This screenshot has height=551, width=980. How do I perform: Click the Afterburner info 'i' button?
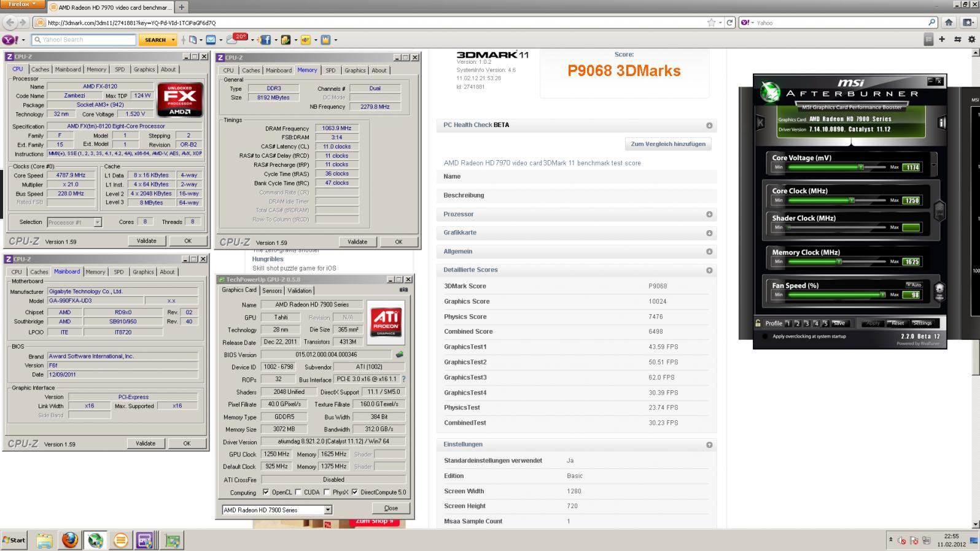point(941,122)
